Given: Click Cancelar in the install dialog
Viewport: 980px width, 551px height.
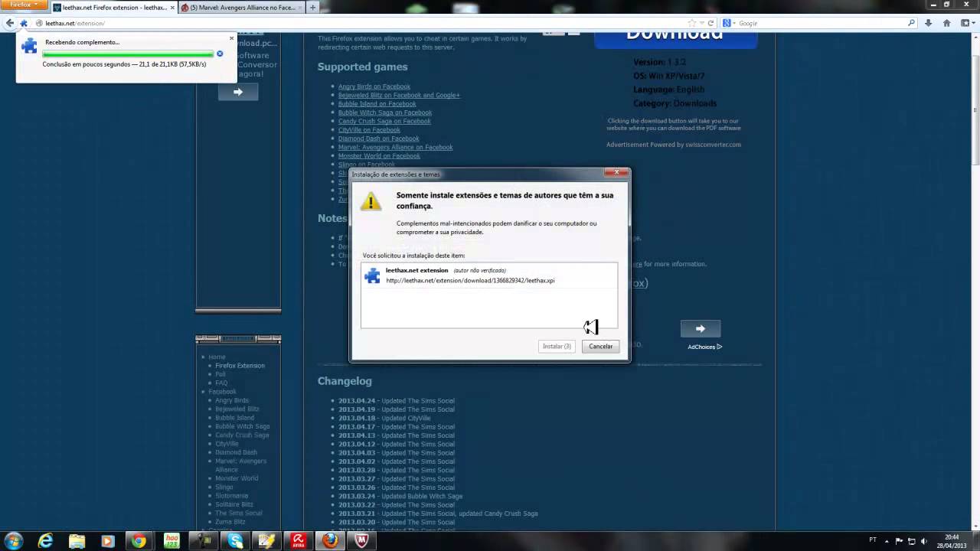Looking at the screenshot, I should 600,346.
